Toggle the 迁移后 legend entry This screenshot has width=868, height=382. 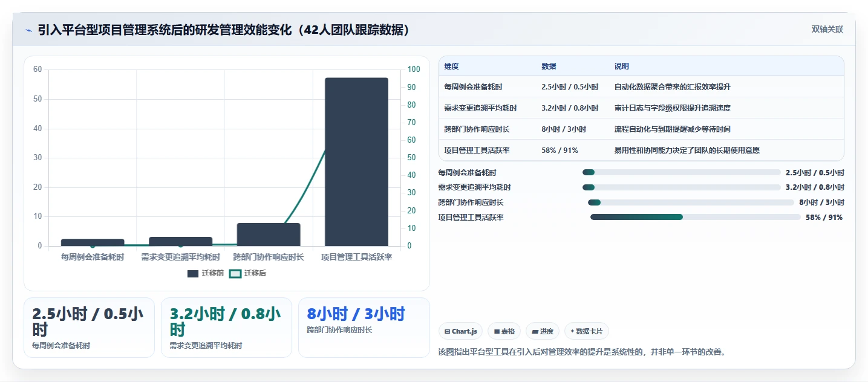[x=248, y=273]
